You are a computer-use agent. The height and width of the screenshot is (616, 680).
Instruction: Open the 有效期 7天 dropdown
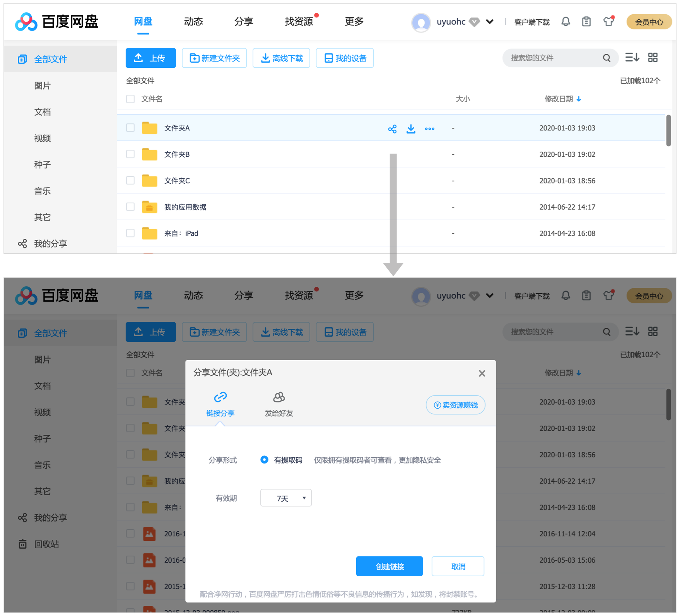(x=286, y=498)
